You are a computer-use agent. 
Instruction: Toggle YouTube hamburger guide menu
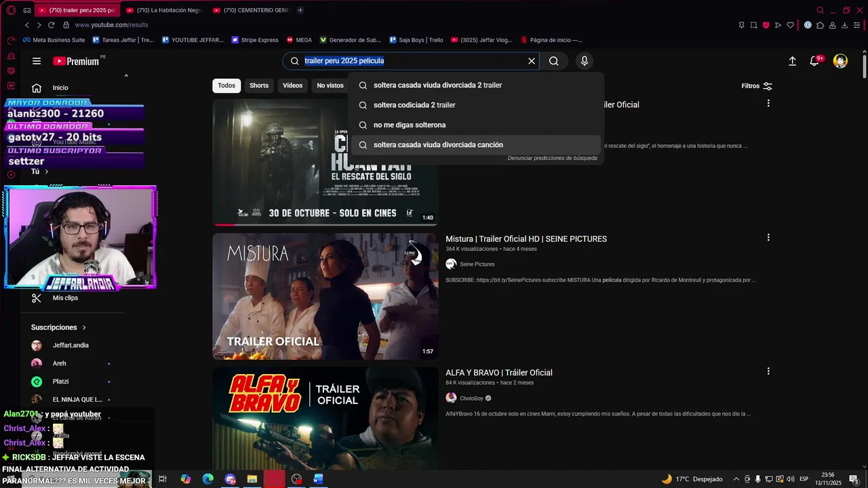(x=37, y=61)
